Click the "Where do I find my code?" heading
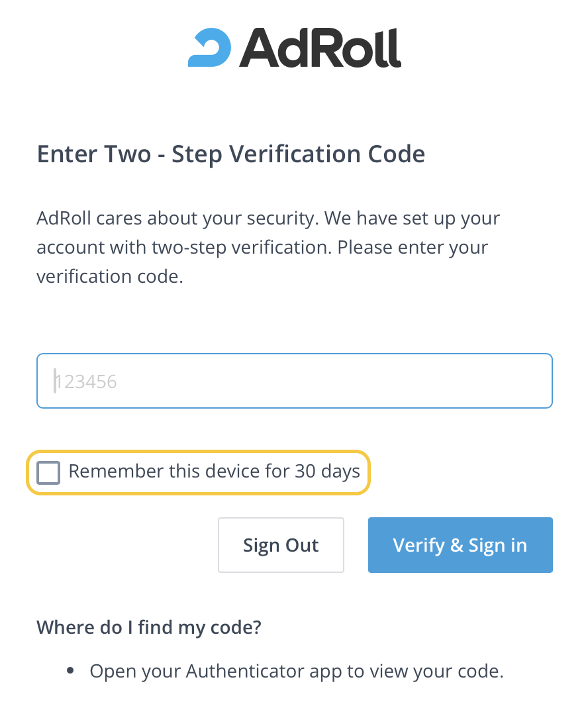This screenshot has width=588, height=706. point(149,627)
